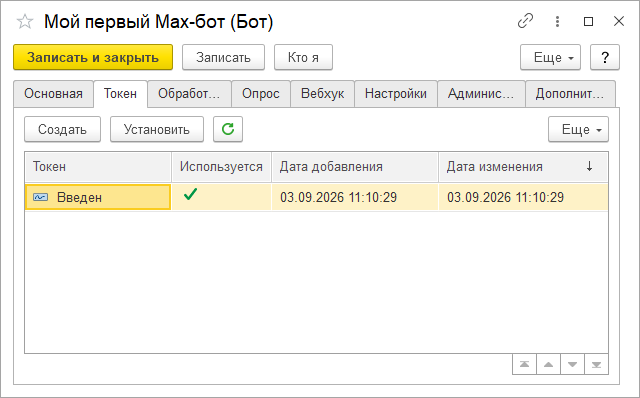Click Дата добавления value 03.09.2026 11:10:29

[338, 198]
